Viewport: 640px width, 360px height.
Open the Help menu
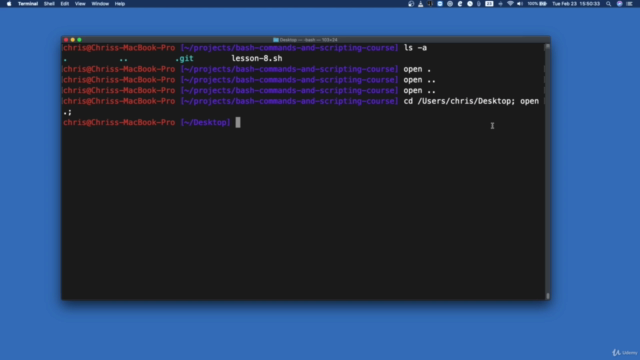click(x=120, y=4)
